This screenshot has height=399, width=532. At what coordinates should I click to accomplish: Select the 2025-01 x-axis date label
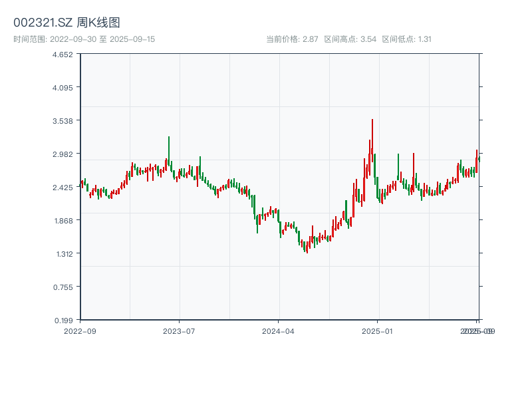click(378, 331)
